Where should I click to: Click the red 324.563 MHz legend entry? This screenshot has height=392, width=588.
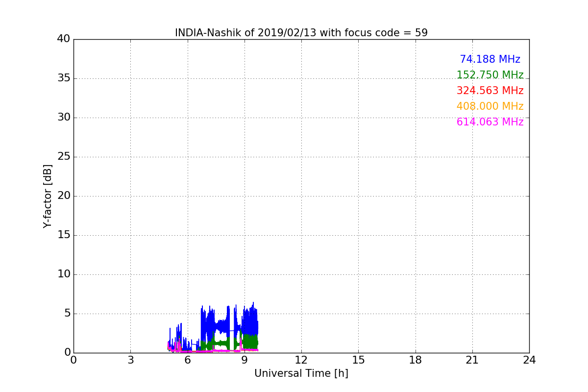click(x=490, y=91)
